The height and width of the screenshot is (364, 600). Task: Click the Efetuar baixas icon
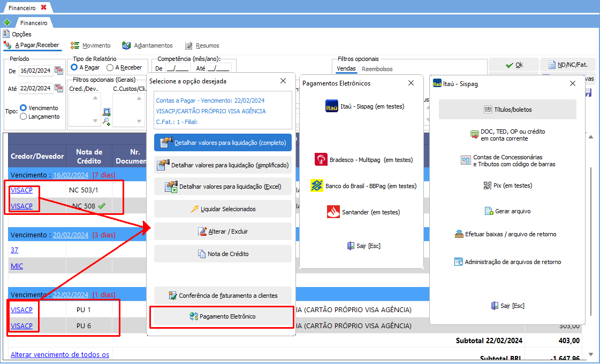pyautogui.click(x=459, y=234)
